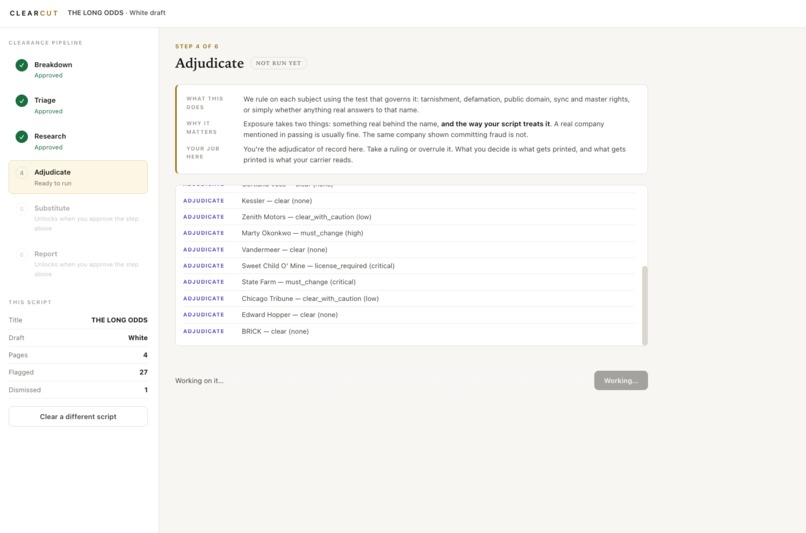This screenshot has width=806, height=533.
Task: Click the Approved status under Breakdown
Action: click(x=48, y=76)
